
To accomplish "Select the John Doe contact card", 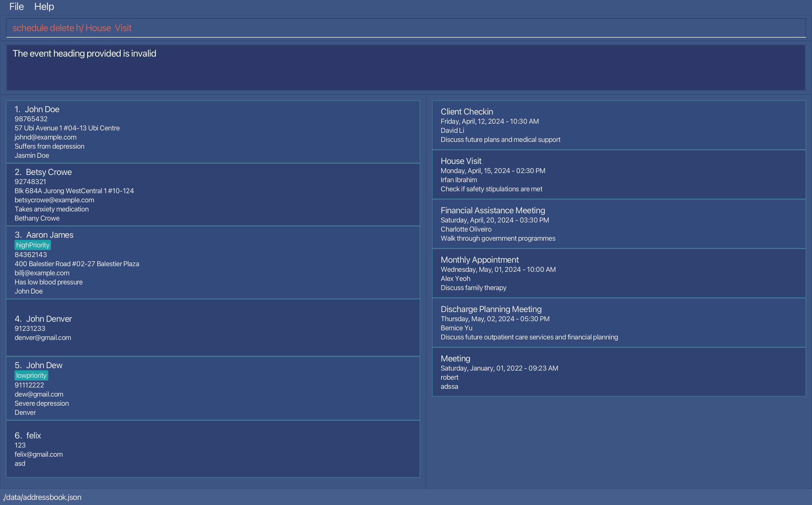I will [x=213, y=132].
